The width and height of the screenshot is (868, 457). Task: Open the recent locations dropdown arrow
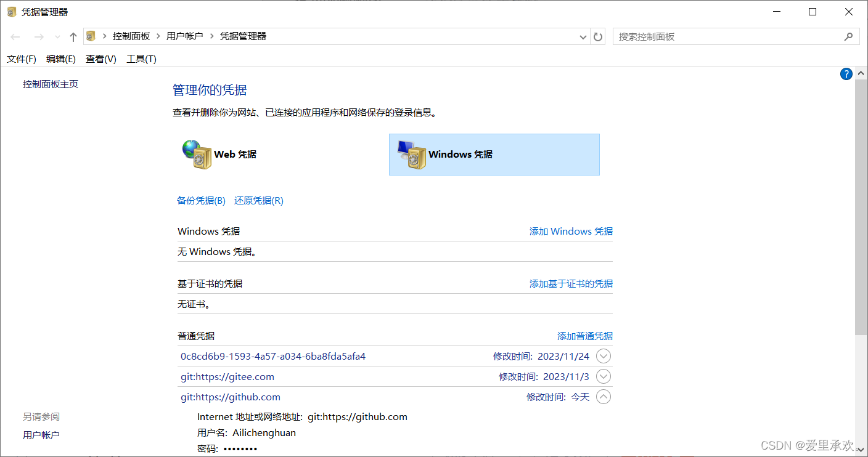pos(57,37)
